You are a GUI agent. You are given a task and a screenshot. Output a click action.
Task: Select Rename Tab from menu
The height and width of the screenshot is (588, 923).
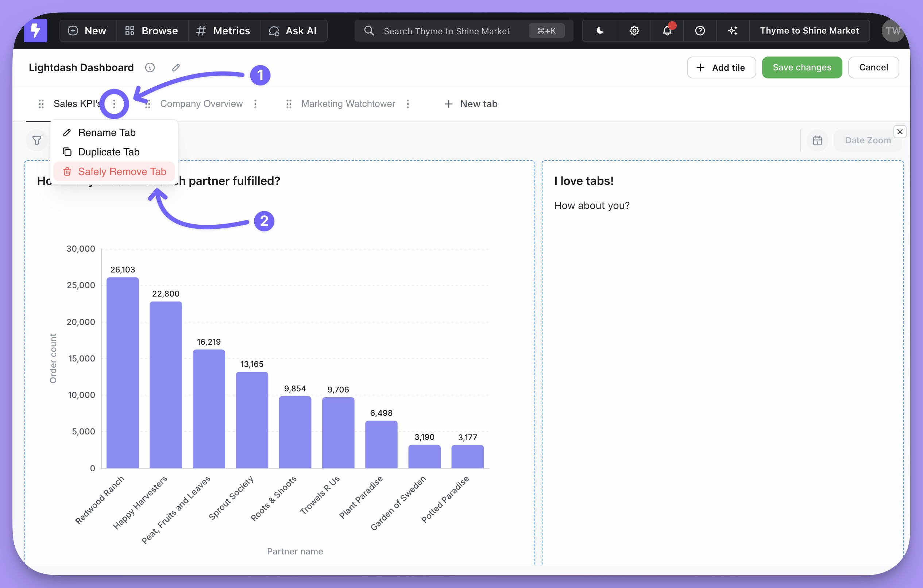pyautogui.click(x=107, y=133)
